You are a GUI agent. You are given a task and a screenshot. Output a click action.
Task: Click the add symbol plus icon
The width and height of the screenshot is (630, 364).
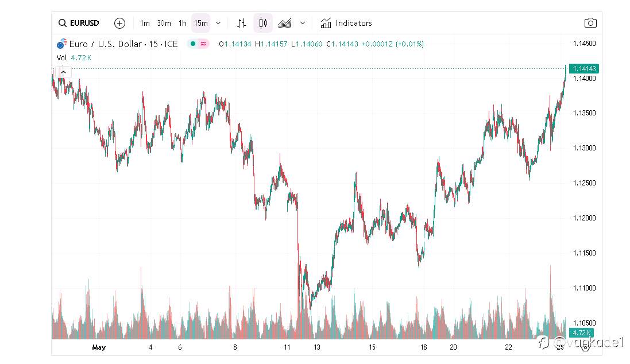(x=119, y=24)
